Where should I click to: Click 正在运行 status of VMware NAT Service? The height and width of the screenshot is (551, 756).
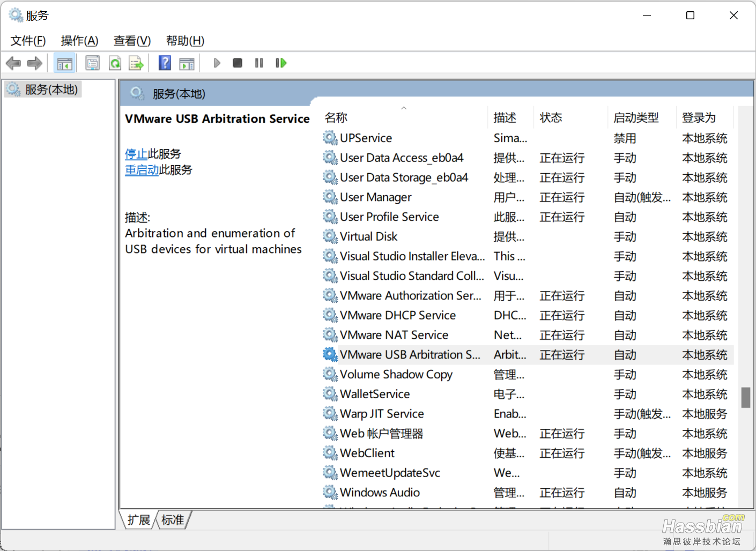562,335
